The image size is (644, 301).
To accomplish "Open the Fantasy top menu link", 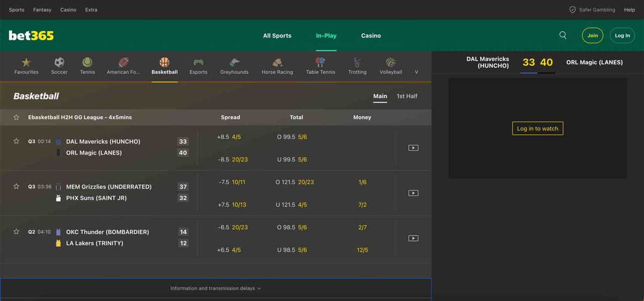I will coord(42,10).
